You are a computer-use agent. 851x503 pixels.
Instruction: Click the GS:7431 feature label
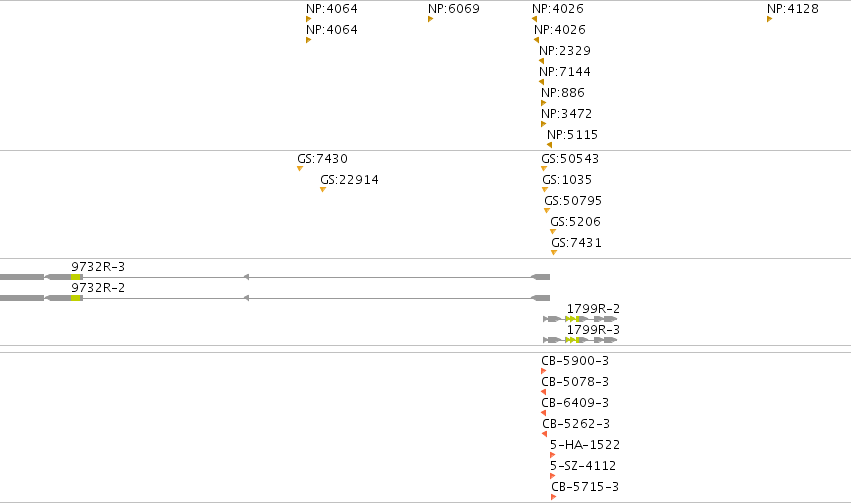576,243
